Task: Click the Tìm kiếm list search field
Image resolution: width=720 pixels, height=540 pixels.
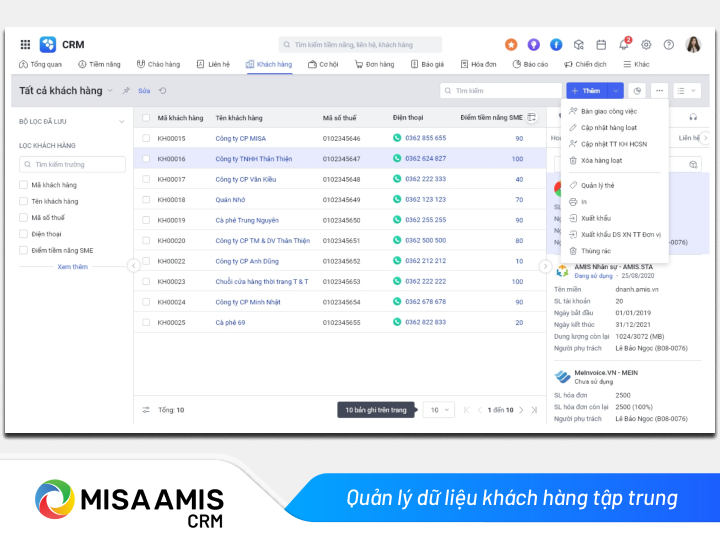Action: pos(501,91)
